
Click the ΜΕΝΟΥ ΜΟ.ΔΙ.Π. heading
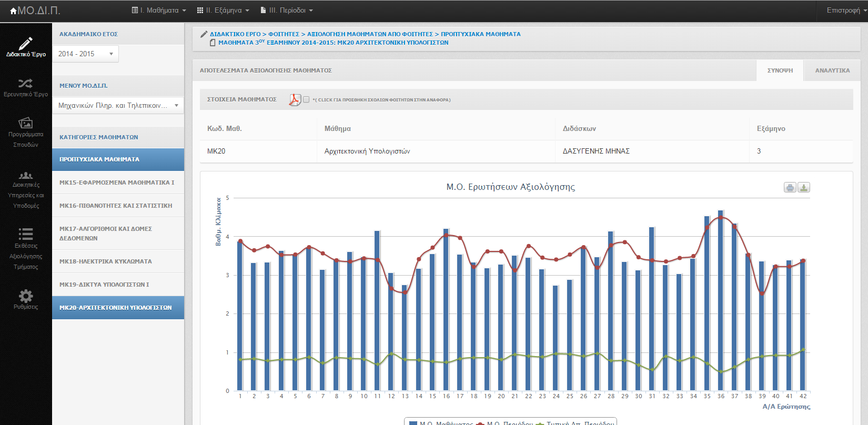click(84, 86)
